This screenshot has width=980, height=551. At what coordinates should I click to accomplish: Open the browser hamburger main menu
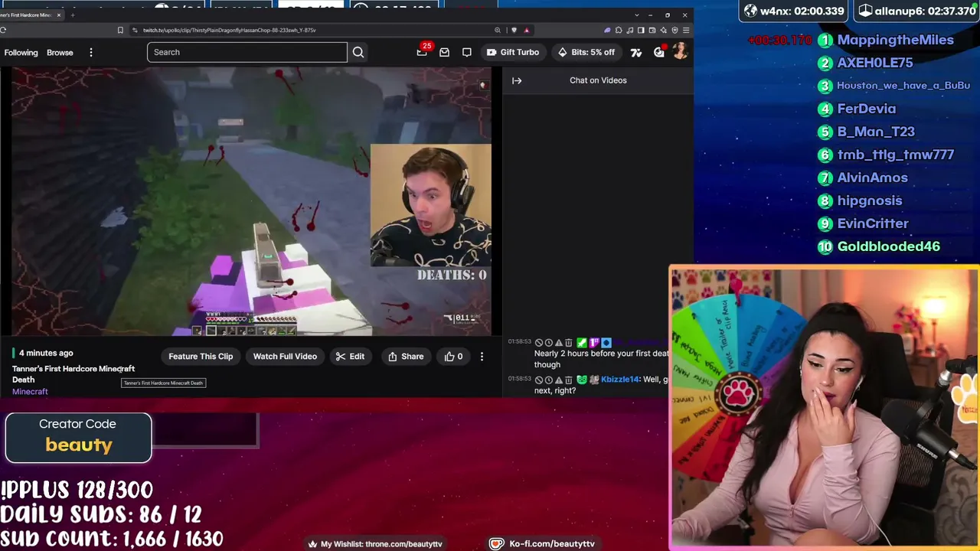686,30
